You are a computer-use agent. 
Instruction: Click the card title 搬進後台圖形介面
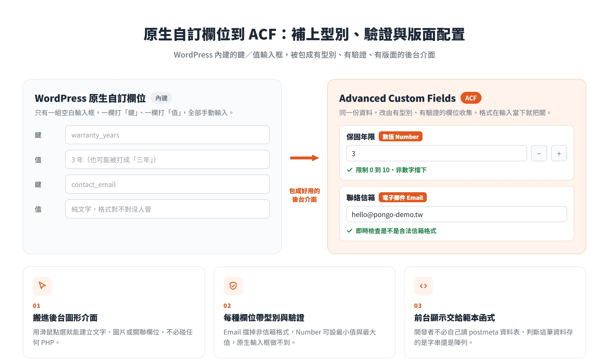(x=65, y=318)
